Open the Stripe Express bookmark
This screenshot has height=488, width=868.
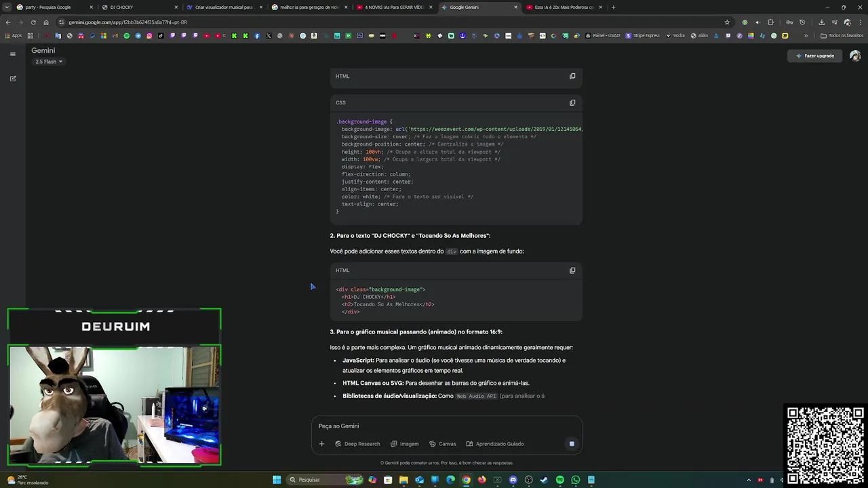click(x=643, y=36)
